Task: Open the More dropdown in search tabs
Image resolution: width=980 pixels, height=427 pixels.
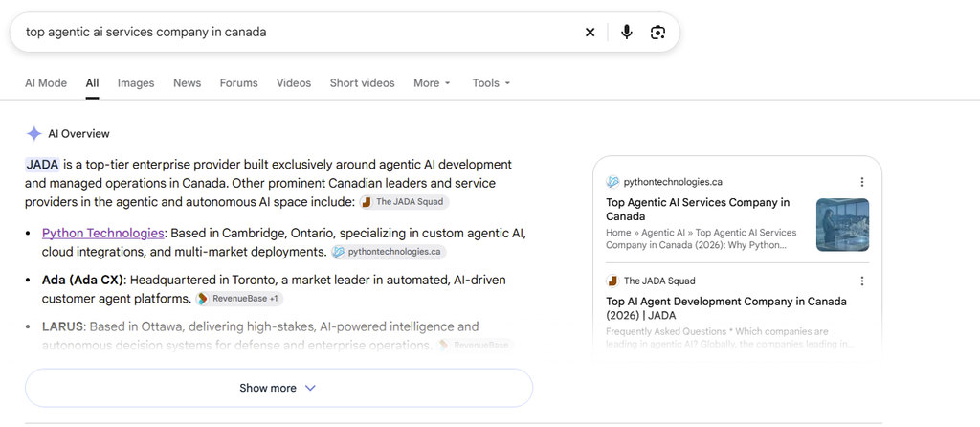Action: click(x=432, y=83)
